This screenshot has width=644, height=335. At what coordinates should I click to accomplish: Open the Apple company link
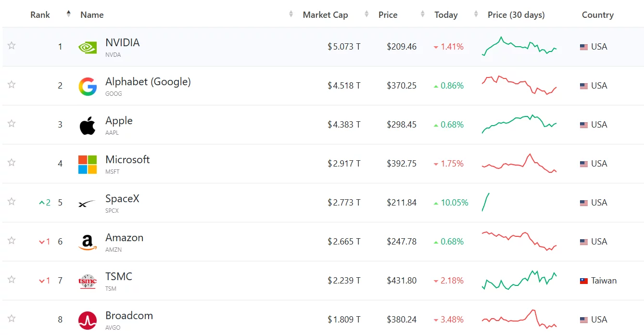coord(119,121)
